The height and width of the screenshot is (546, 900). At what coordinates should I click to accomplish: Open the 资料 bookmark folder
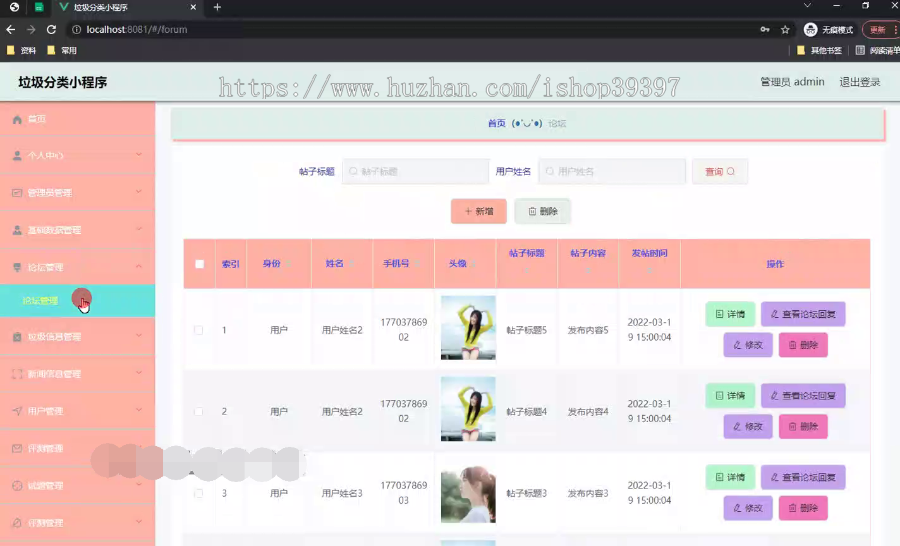[21, 51]
